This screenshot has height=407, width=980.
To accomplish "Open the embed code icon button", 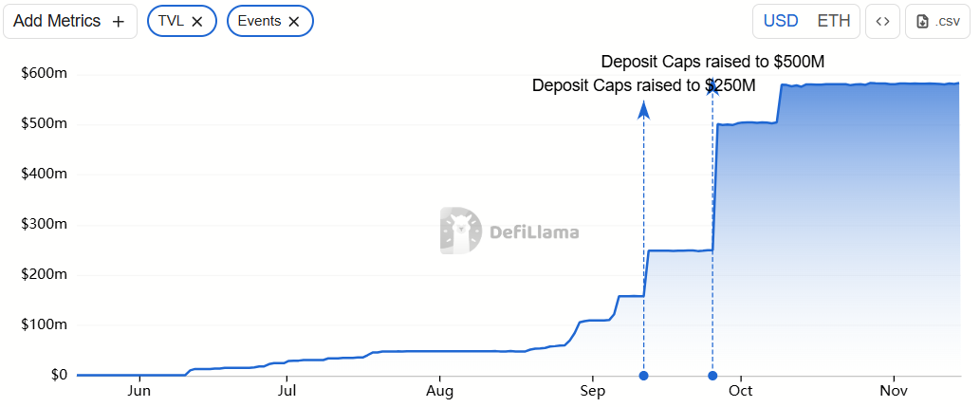I will (882, 21).
